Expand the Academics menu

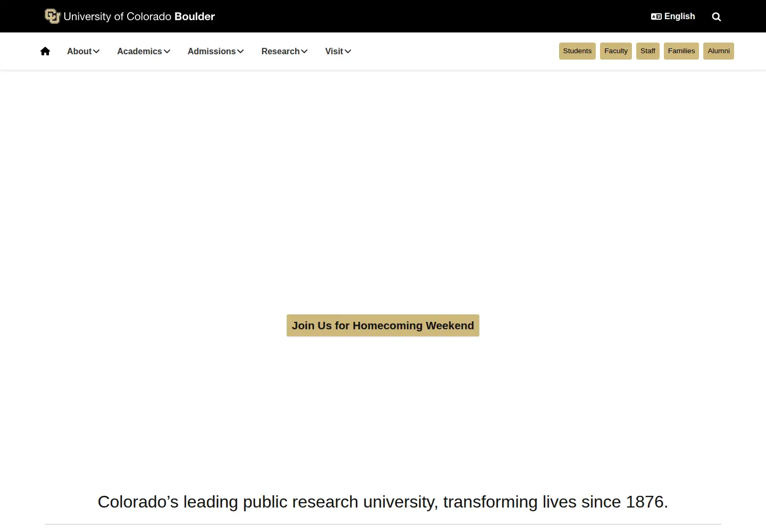144,51
